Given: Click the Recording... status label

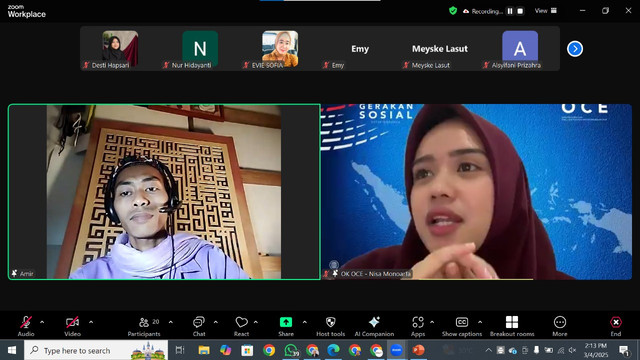Looking at the screenshot, I should [487, 11].
